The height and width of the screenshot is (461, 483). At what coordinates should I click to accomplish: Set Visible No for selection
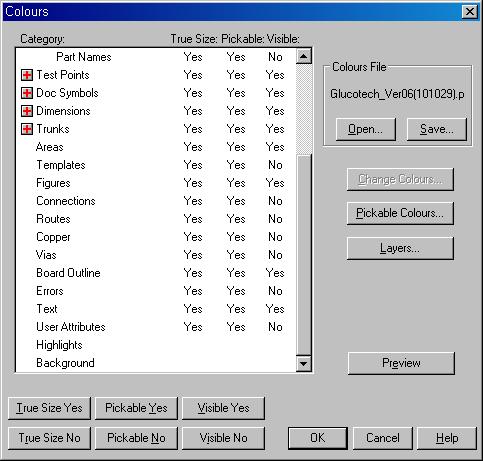[223, 438]
